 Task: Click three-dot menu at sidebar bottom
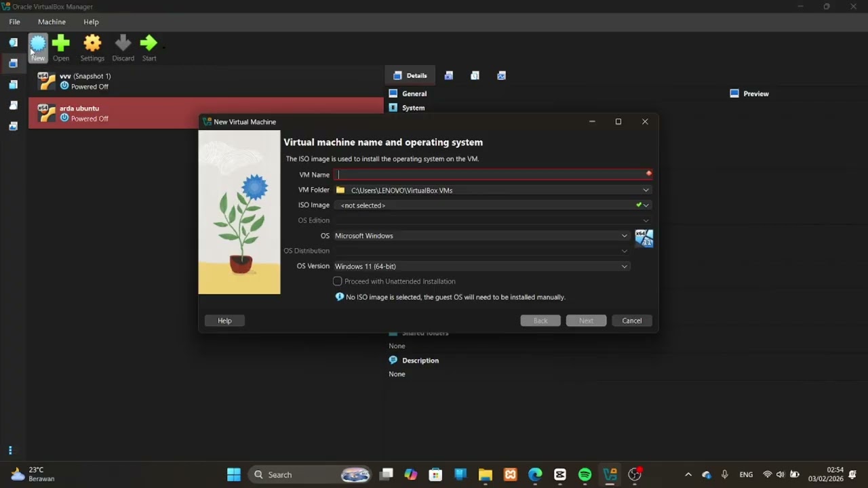tap(10, 451)
